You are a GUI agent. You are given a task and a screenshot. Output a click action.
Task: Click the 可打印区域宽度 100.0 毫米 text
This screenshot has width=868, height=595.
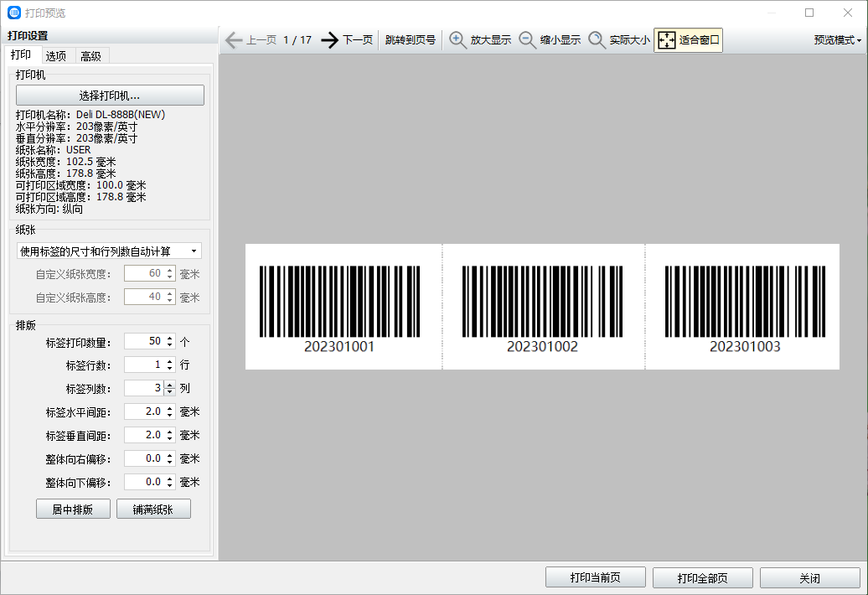tap(80, 185)
